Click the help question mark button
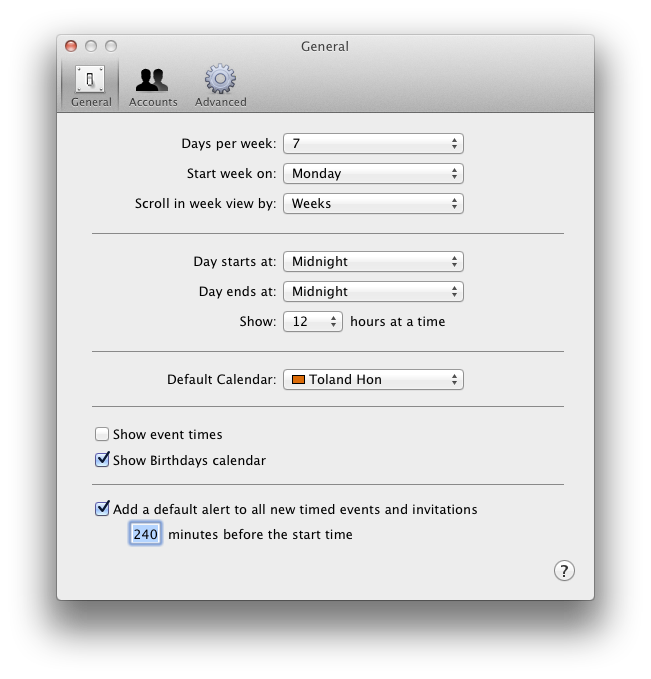This screenshot has width=651, height=679. pyautogui.click(x=564, y=571)
